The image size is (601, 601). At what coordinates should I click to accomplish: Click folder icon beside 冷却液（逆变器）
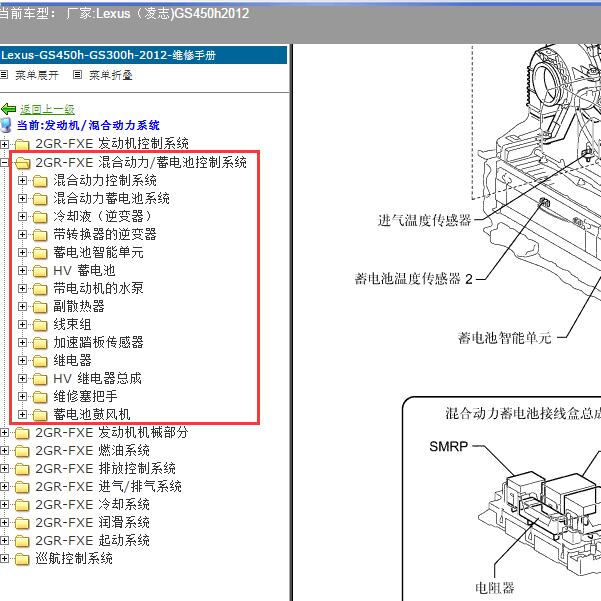40,217
